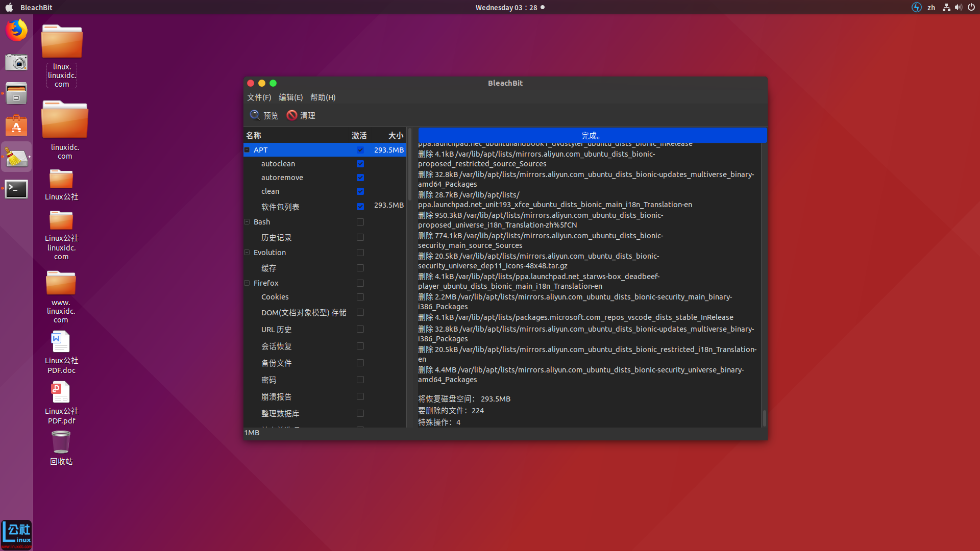This screenshot has height=551, width=980.
Task: Uncheck the APT checkbox
Action: pyautogui.click(x=360, y=150)
